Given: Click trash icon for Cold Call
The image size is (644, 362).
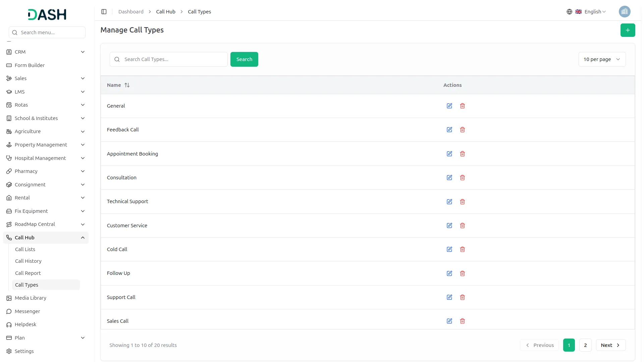Looking at the screenshot, I should [463, 249].
